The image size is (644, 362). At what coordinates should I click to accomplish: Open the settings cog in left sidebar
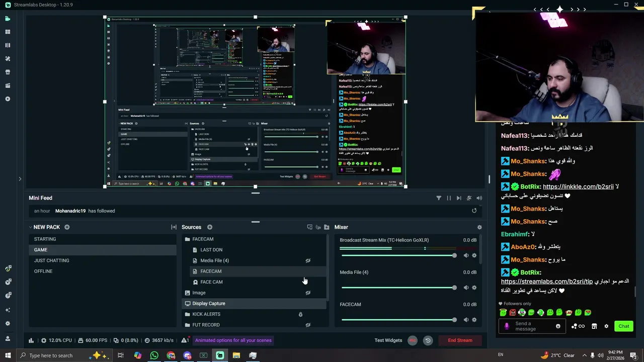8,324
